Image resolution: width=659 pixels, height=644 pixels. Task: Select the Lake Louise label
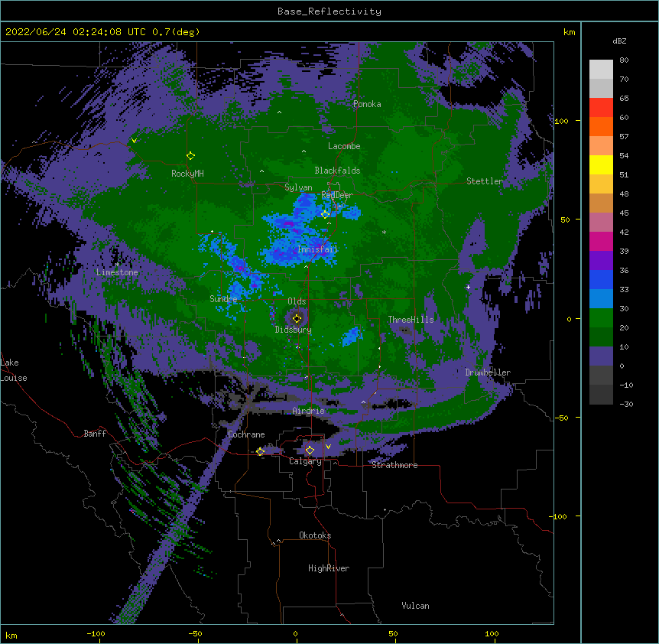[x=14, y=370]
